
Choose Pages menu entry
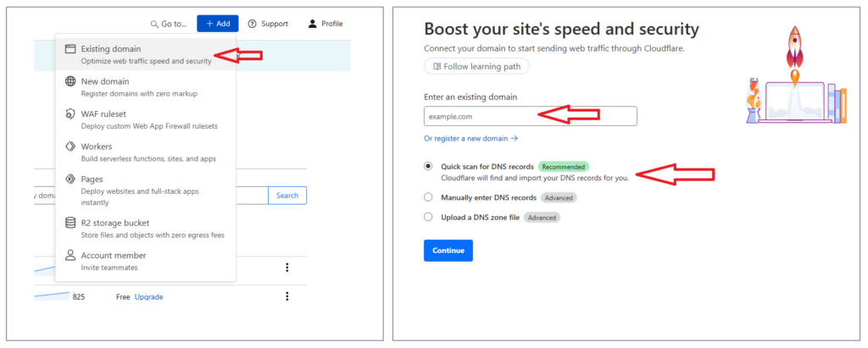146,191
